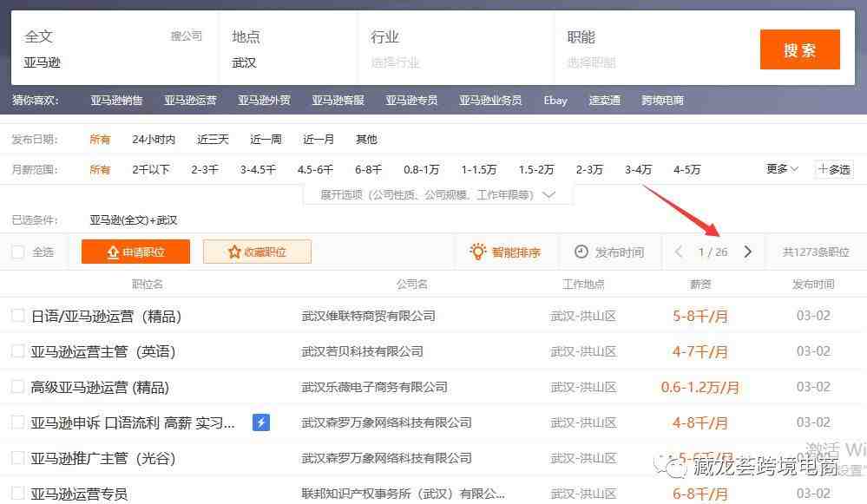
Task: Choose 其他 publish date option
Action: pos(366,140)
